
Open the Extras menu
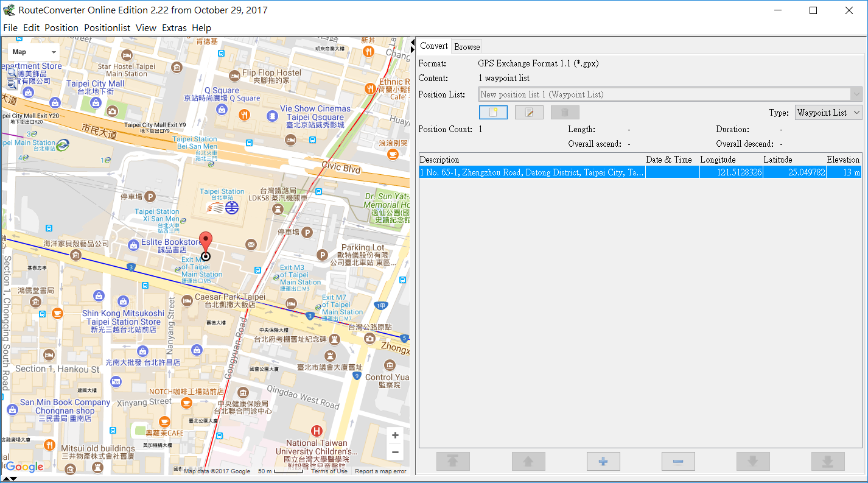[x=174, y=27]
